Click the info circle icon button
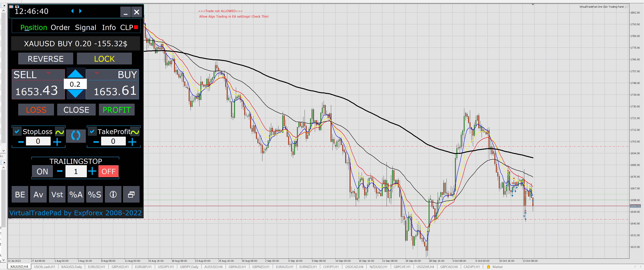The height and width of the screenshot is (270, 644). coord(113,194)
